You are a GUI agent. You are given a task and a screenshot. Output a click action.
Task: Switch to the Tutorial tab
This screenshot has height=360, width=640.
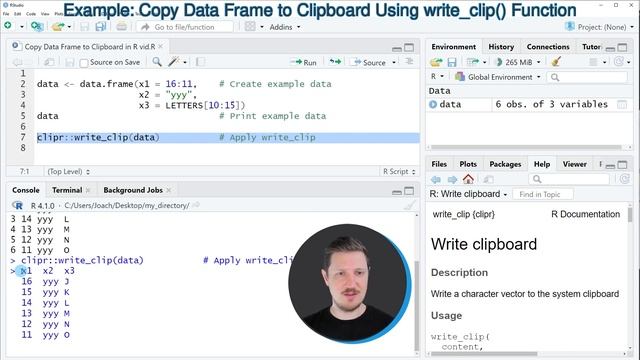(x=591, y=47)
